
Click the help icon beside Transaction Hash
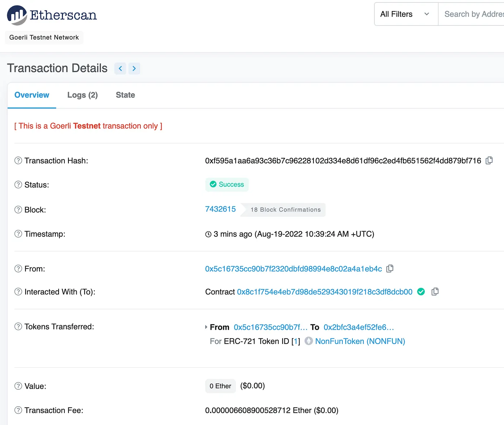pos(18,160)
